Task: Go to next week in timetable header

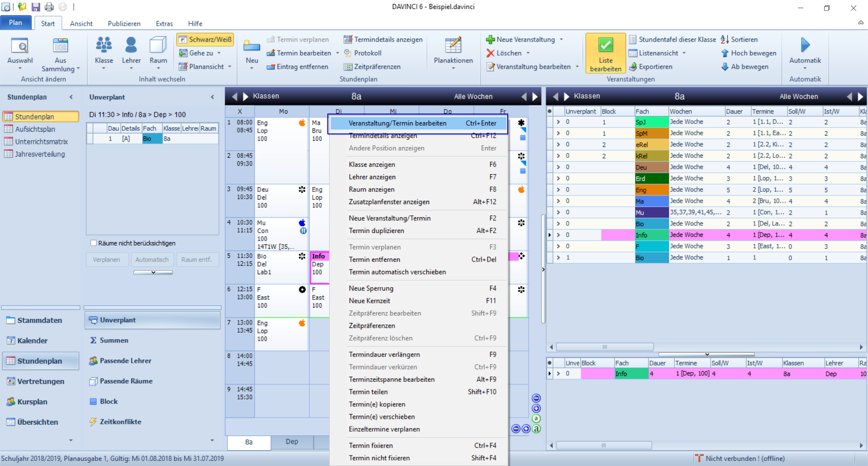Action: pyautogui.click(x=535, y=96)
